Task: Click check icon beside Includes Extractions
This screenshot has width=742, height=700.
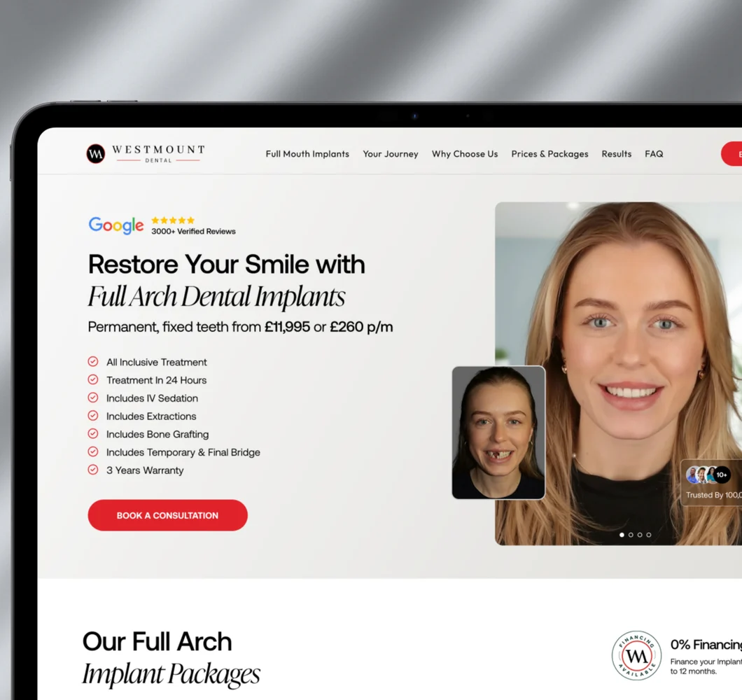Action: tap(93, 416)
